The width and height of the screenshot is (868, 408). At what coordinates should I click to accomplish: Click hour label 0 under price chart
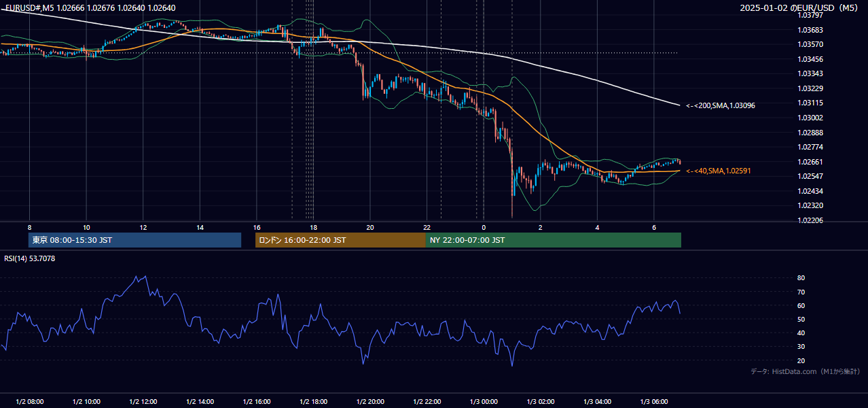point(484,227)
